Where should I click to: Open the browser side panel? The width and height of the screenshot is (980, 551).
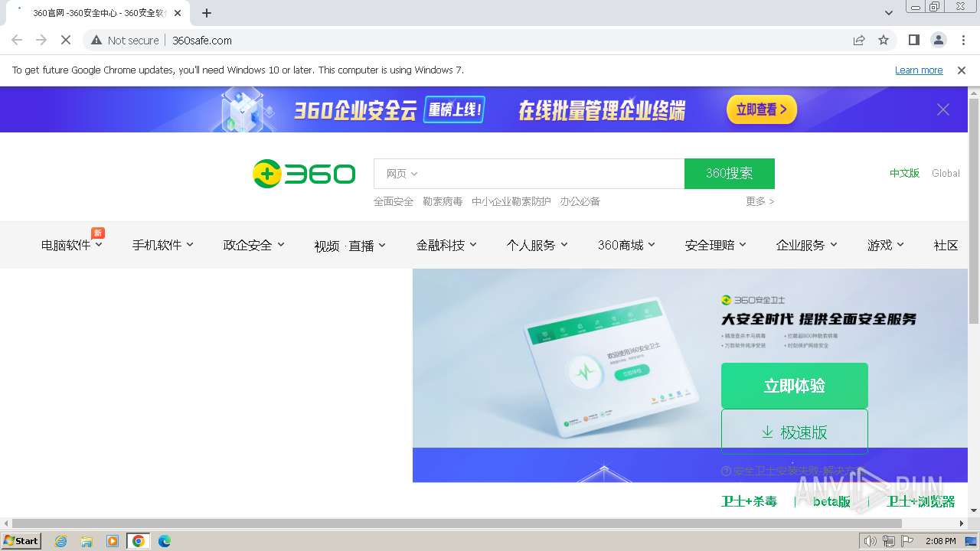(913, 40)
